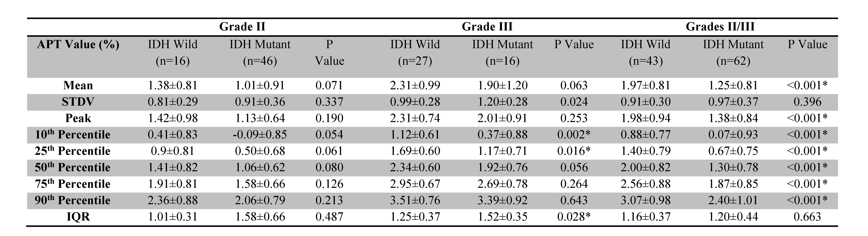Select the APT Value (%) header cell

point(78,45)
